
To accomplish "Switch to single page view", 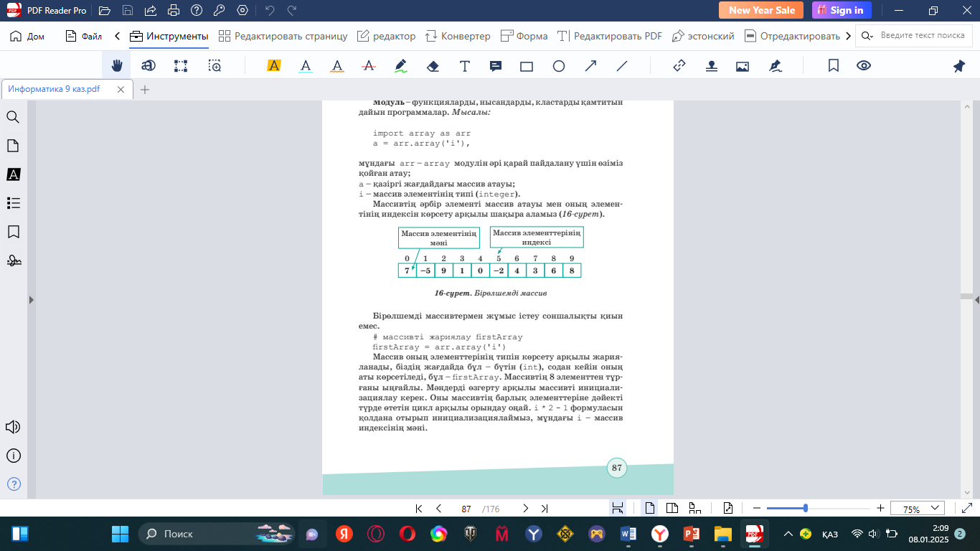I will pos(650,509).
